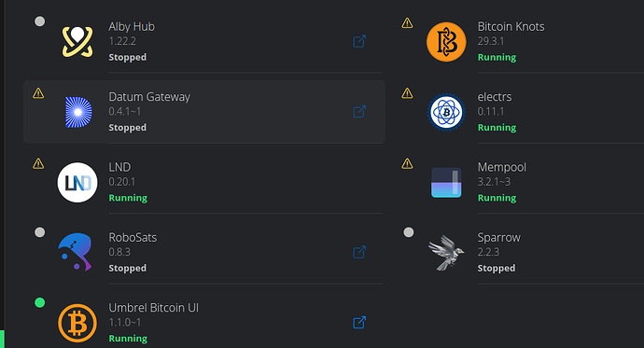Image resolution: width=644 pixels, height=348 pixels.
Task: Open RoboSats' external launch icon
Action: [x=359, y=252]
